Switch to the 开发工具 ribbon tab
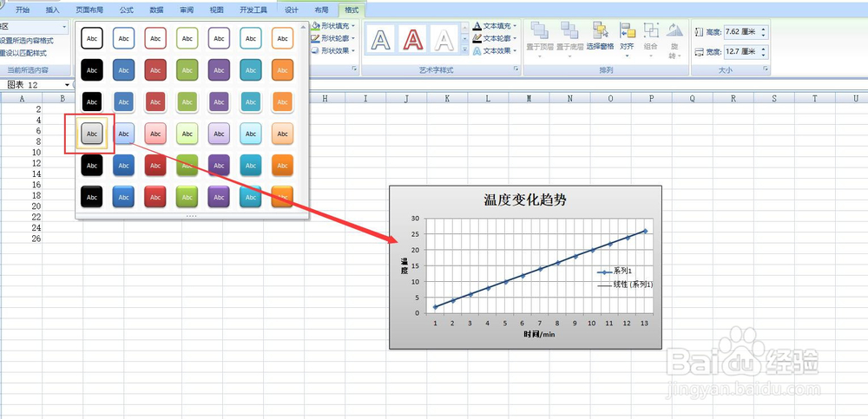868x419 pixels. [x=253, y=10]
